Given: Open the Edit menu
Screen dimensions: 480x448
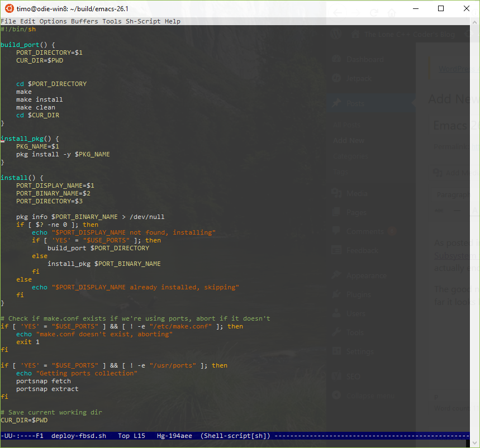Looking at the screenshot, I should [x=28, y=21].
